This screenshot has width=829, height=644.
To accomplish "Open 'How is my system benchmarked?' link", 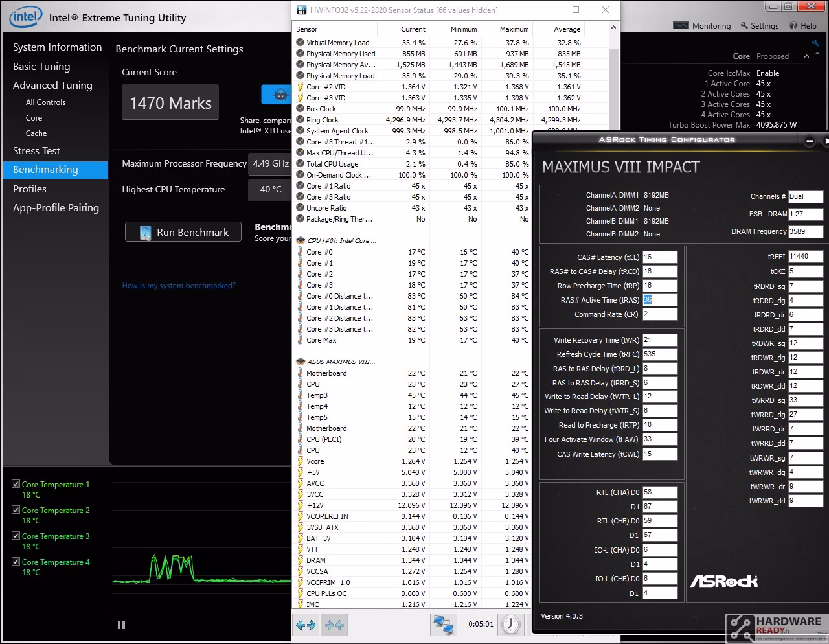I will (179, 286).
